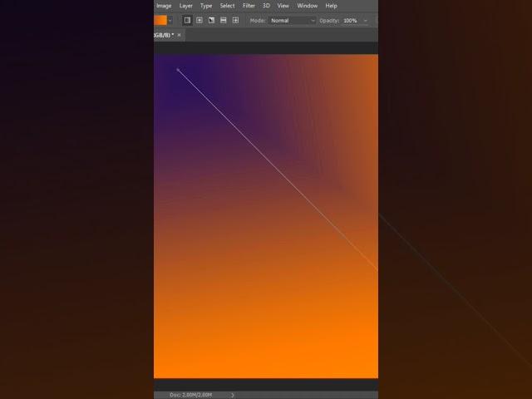Open the Select menu
Screen dimensions: 532x399
tap(227, 6)
